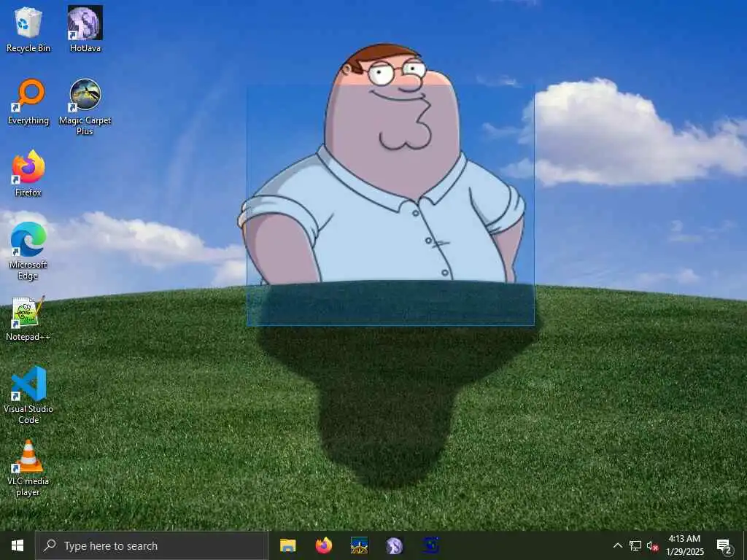Screen dimensions: 747x560
Task: Select the VLC media player desktop shortcut
Action: [28, 468]
